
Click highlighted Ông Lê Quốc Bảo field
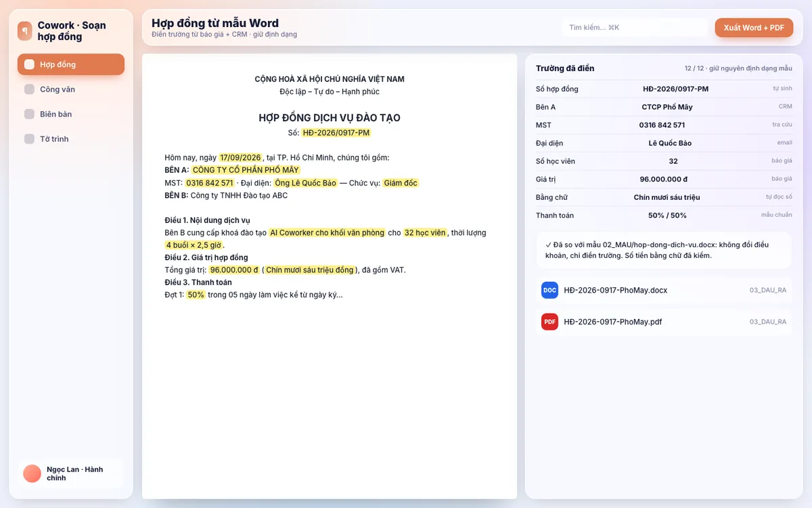tap(306, 183)
